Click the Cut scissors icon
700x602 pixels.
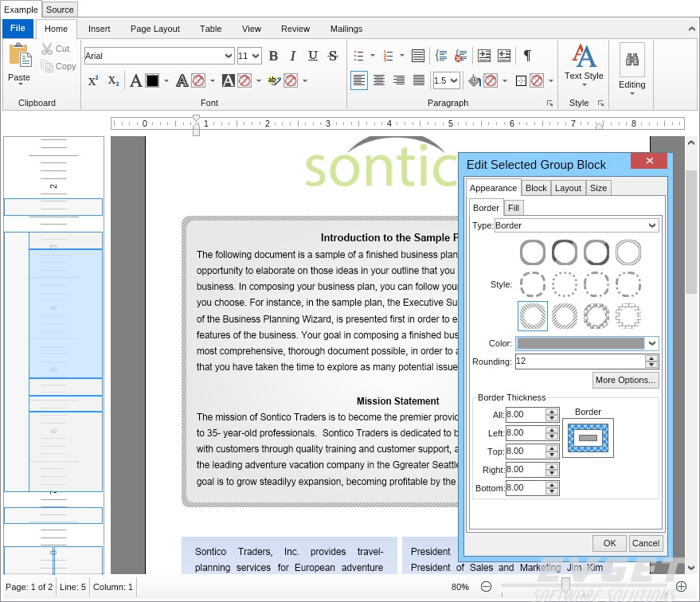(46, 49)
